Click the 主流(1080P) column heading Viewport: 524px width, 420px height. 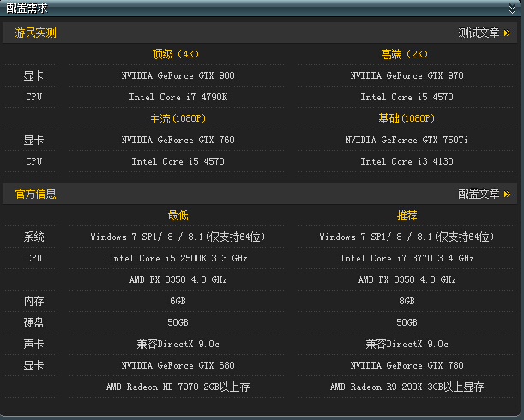pos(178,118)
